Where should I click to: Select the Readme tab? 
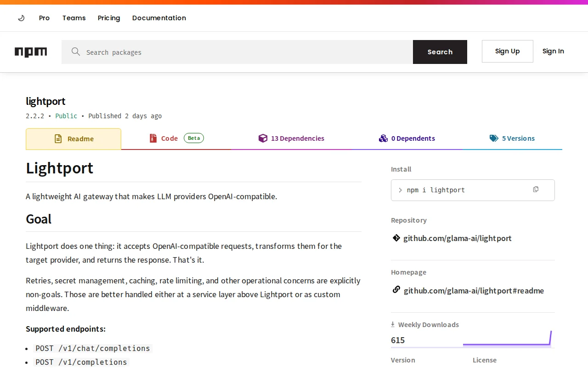[73, 139]
